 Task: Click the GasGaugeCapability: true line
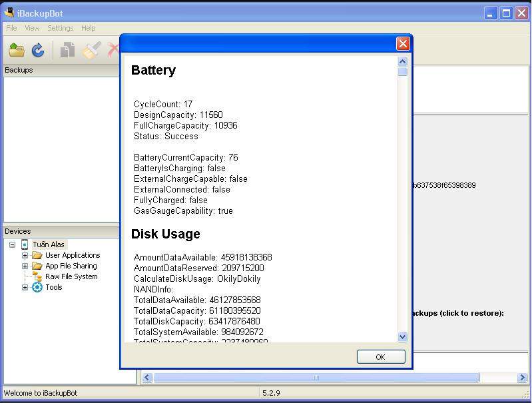[x=183, y=211]
